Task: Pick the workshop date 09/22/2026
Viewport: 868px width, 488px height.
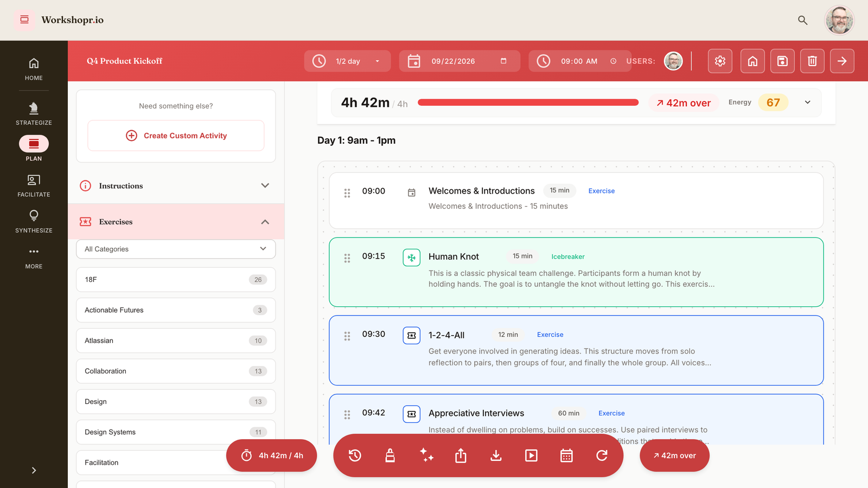Action: (x=459, y=61)
